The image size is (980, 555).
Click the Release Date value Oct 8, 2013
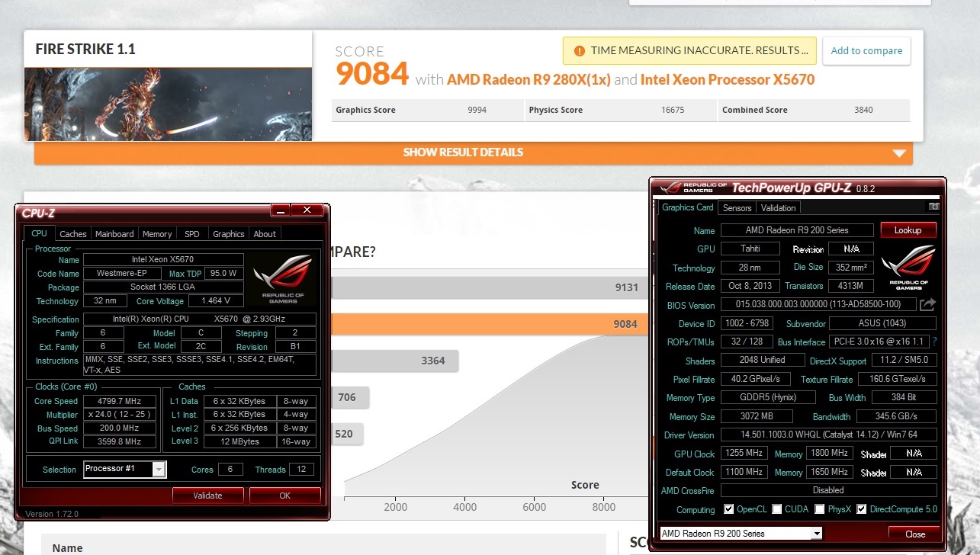point(750,286)
